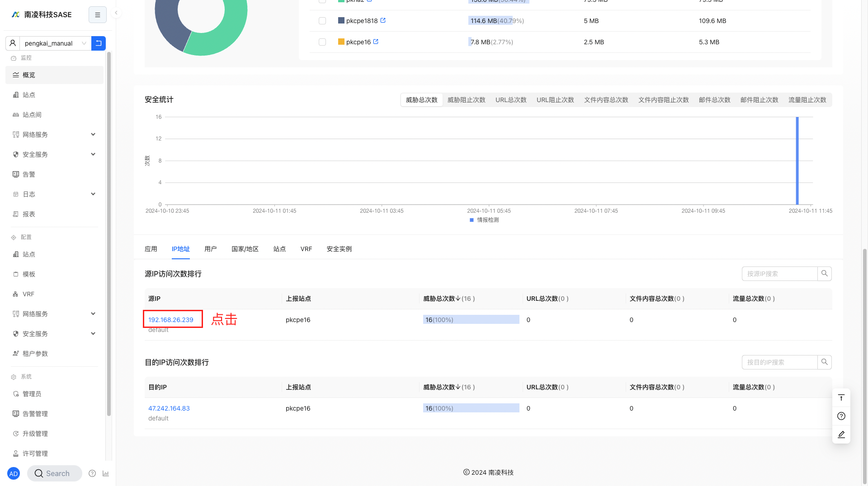Screen dimensions: 868x486
Task: Switch to 应用 tab
Action: pos(151,249)
